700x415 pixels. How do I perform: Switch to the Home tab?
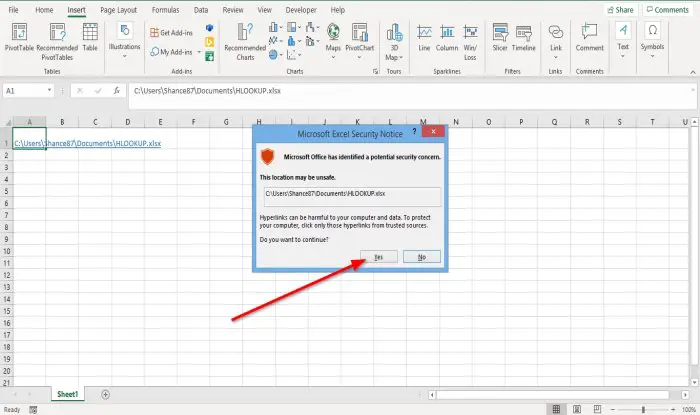coord(44,10)
